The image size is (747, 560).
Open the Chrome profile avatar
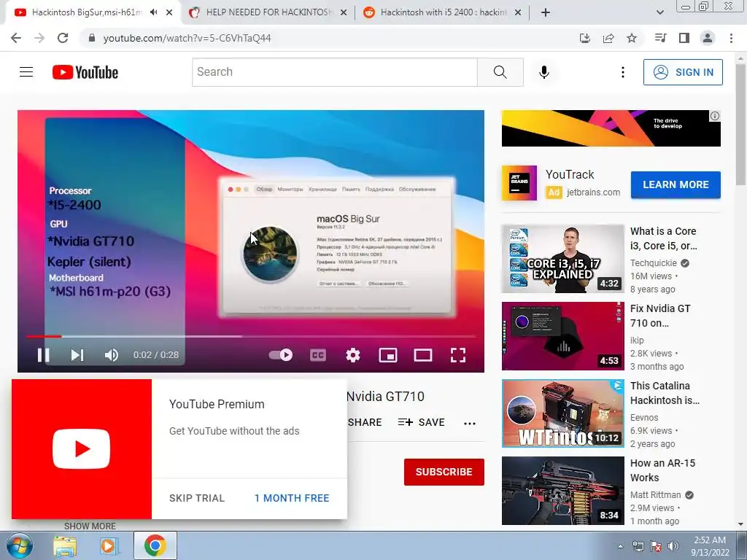pyautogui.click(x=708, y=38)
